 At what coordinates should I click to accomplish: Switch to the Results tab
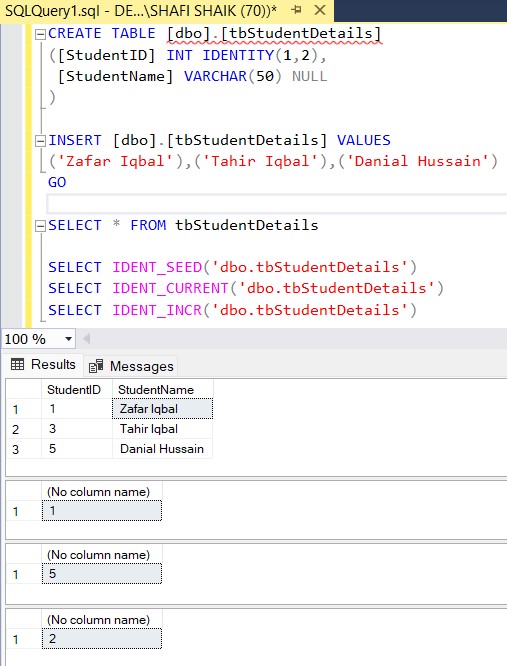pos(43,364)
